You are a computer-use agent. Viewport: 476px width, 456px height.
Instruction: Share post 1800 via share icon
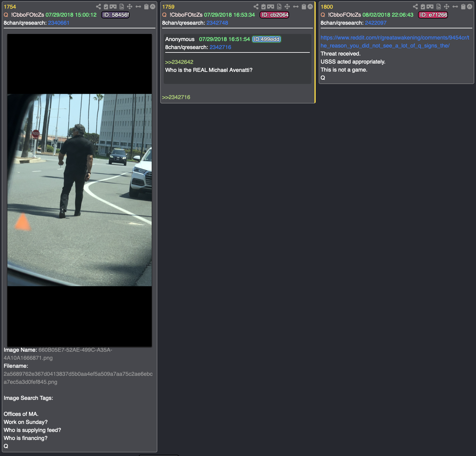point(415,6)
